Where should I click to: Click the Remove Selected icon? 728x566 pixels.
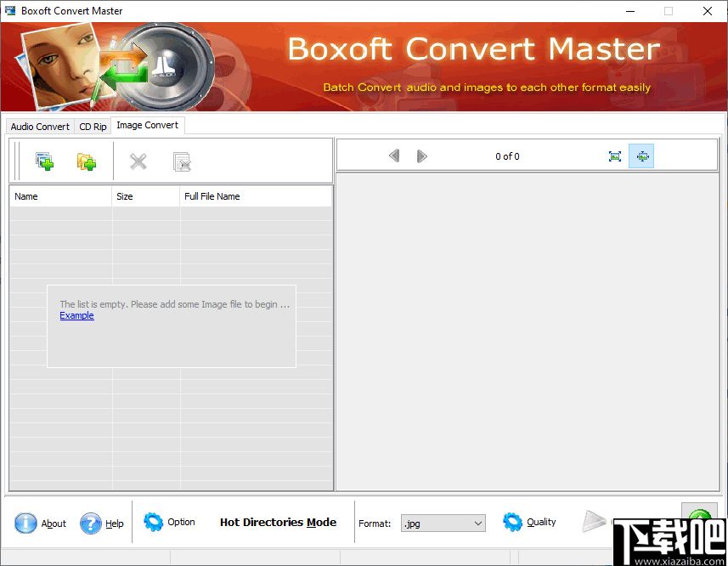coord(138,161)
